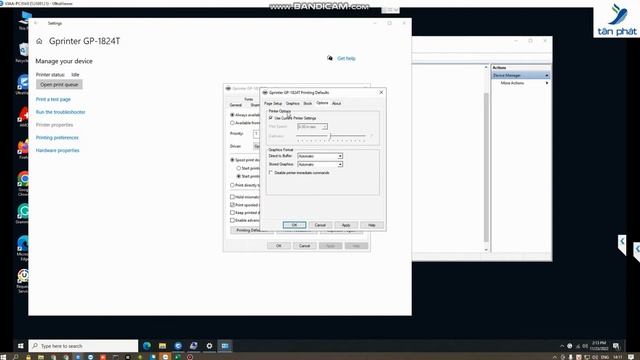Open Microsoft Edge from remote taskbar
Screen dimensions: 640x360
(147, 346)
